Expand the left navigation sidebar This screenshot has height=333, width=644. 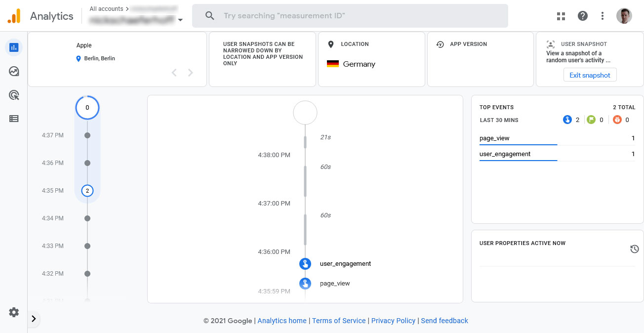[x=34, y=319]
